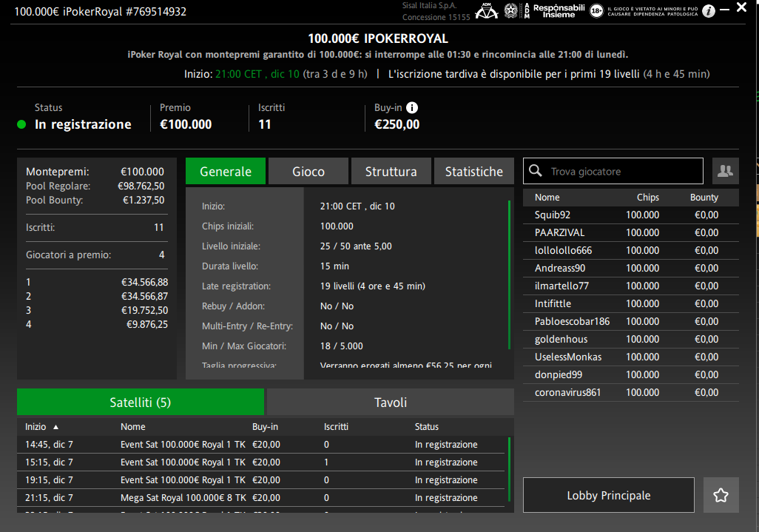Switch to the Tavoli tab

coord(390,402)
